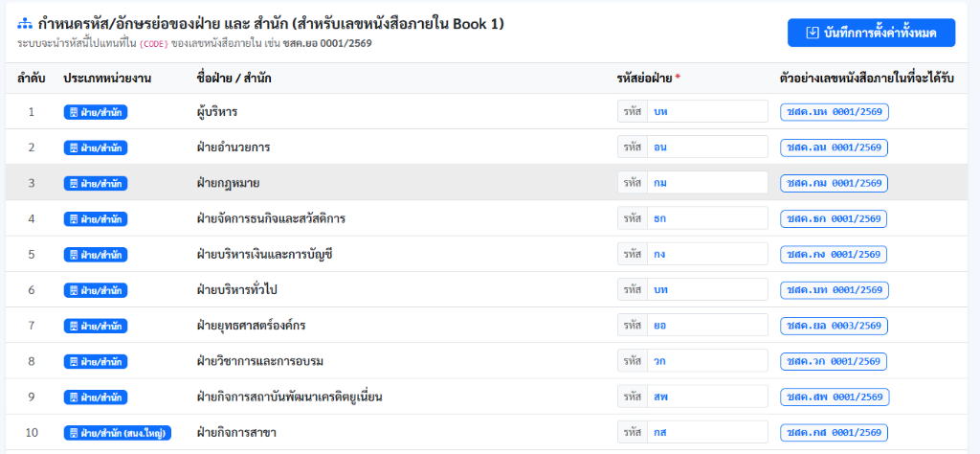Click the ลำดับ column header

(x=32, y=79)
